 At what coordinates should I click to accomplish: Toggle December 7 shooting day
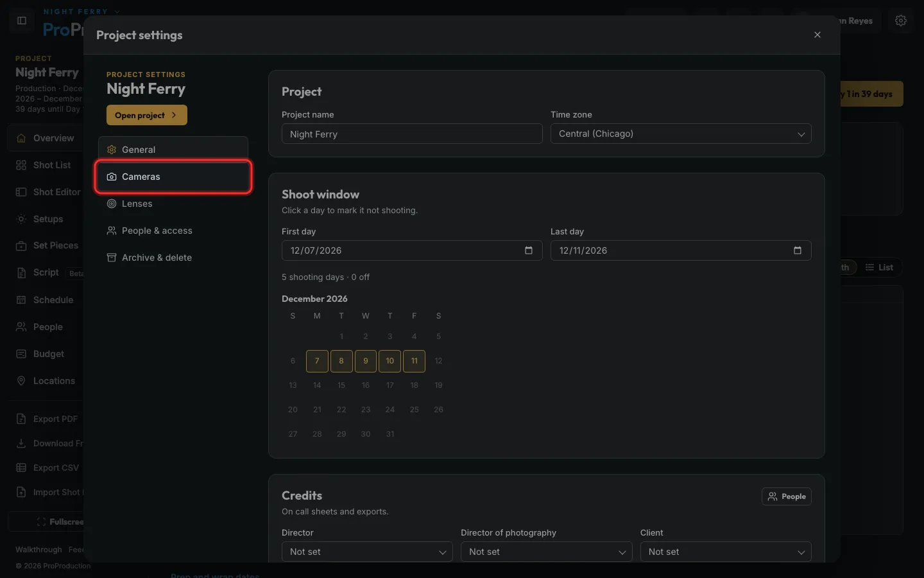317,361
